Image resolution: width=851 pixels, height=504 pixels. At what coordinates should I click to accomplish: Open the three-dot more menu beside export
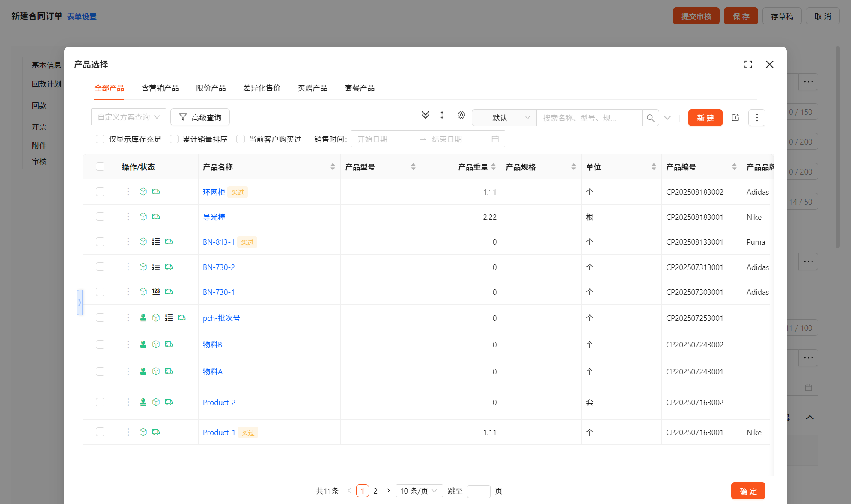756,118
